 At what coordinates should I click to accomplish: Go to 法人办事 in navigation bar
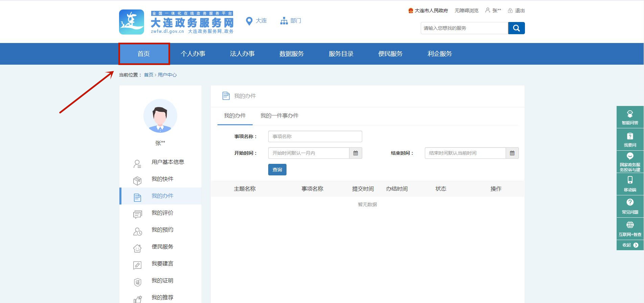(x=242, y=54)
